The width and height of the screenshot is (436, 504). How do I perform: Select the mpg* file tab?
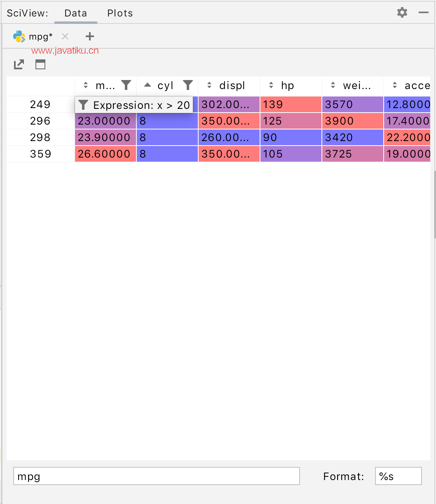(41, 36)
